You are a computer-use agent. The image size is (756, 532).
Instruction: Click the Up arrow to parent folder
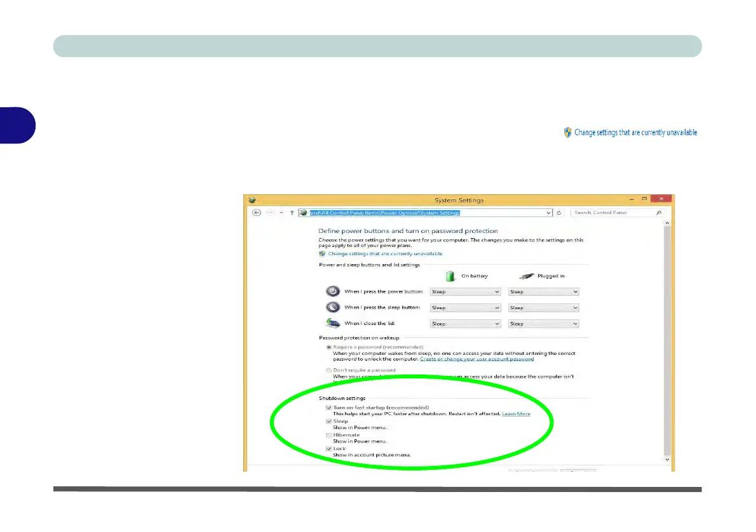click(x=292, y=213)
